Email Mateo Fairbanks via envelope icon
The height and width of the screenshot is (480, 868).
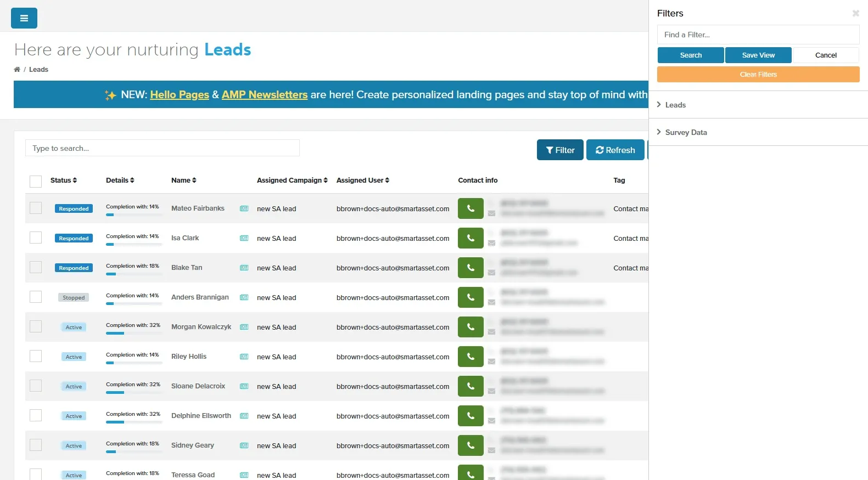click(491, 213)
